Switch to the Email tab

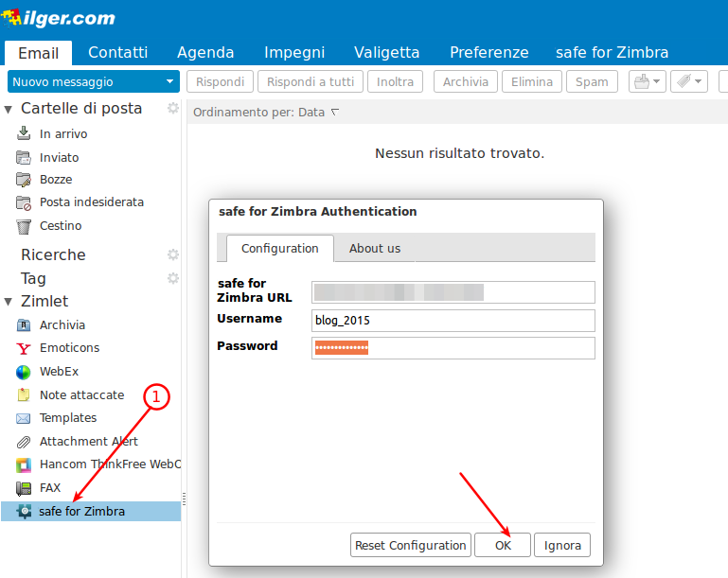coord(38,52)
